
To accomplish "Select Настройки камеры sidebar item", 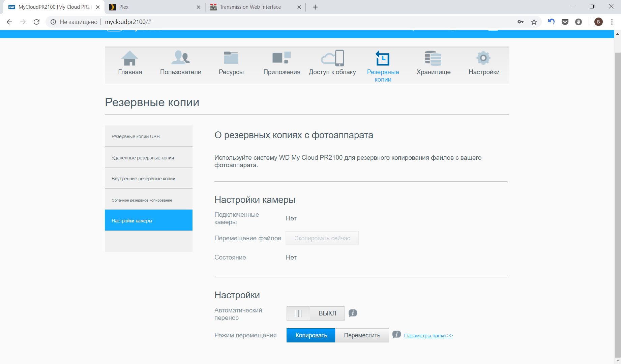I will click(x=149, y=220).
